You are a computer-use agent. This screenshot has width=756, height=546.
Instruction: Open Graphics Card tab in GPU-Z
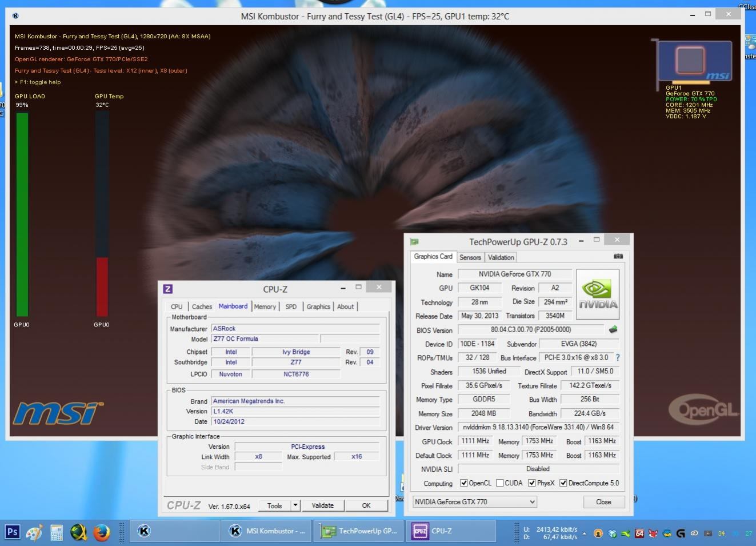[x=433, y=257]
